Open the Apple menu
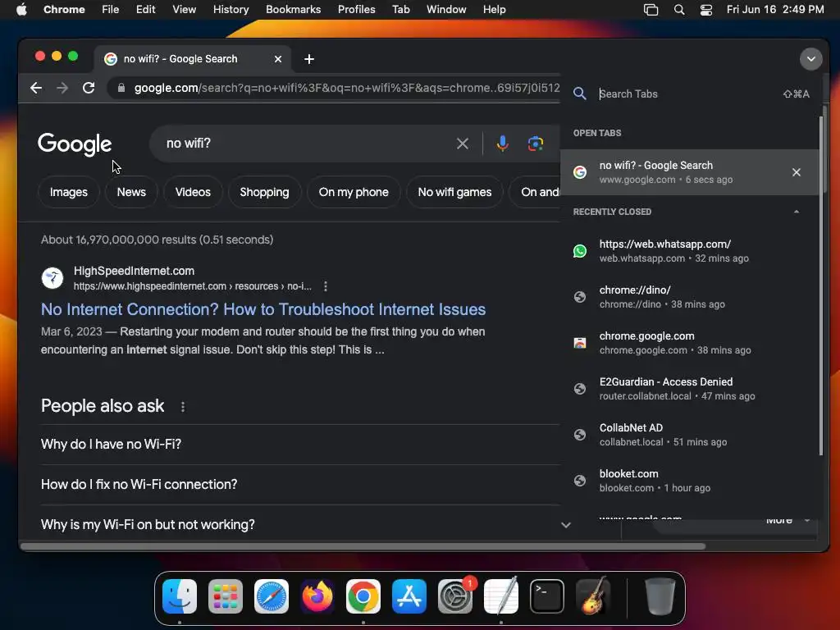The image size is (840, 630). pos(21,10)
